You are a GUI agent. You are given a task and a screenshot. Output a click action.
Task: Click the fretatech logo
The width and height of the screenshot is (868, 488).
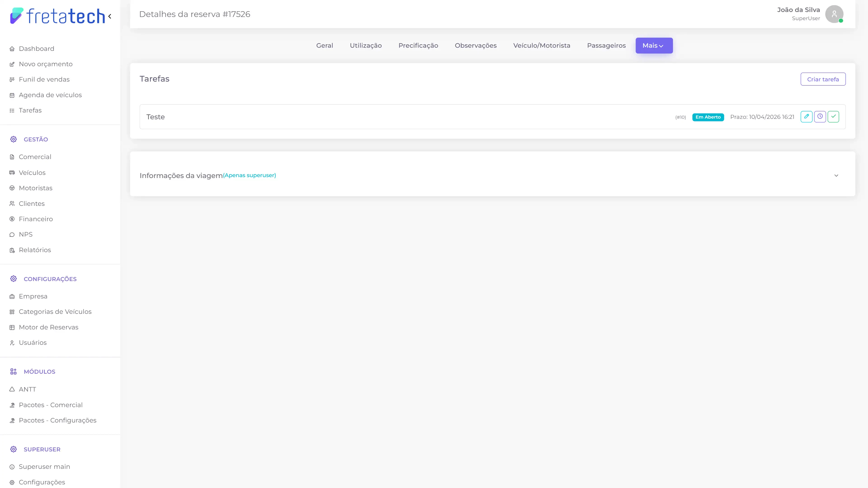click(x=58, y=16)
